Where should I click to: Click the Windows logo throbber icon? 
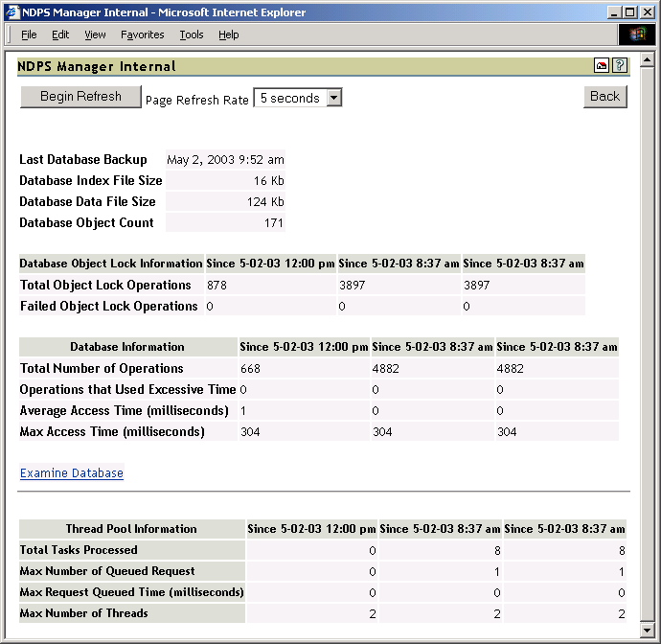[x=637, y=34]
